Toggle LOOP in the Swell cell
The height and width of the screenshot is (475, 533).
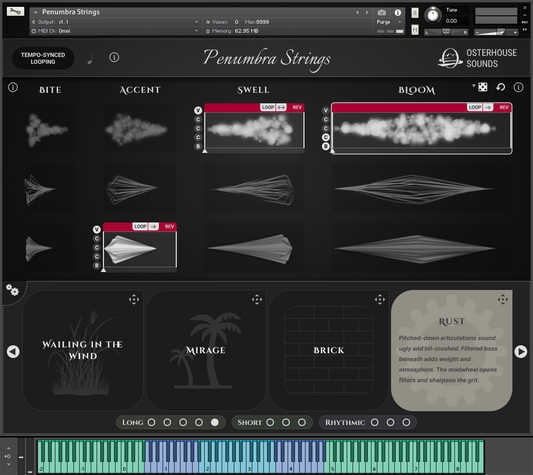pyautogui.click(x=268, y=107)
